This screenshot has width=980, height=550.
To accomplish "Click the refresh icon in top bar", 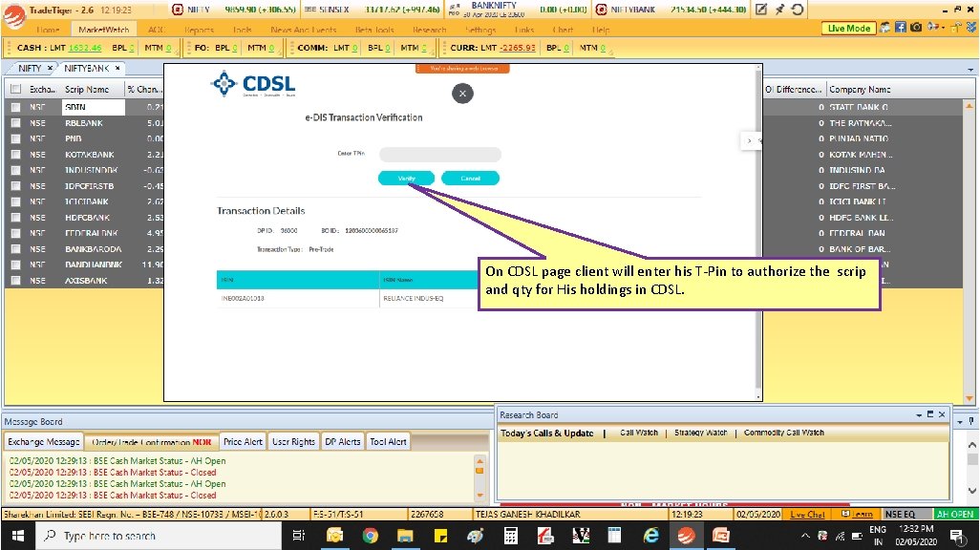I will [798, 10].
